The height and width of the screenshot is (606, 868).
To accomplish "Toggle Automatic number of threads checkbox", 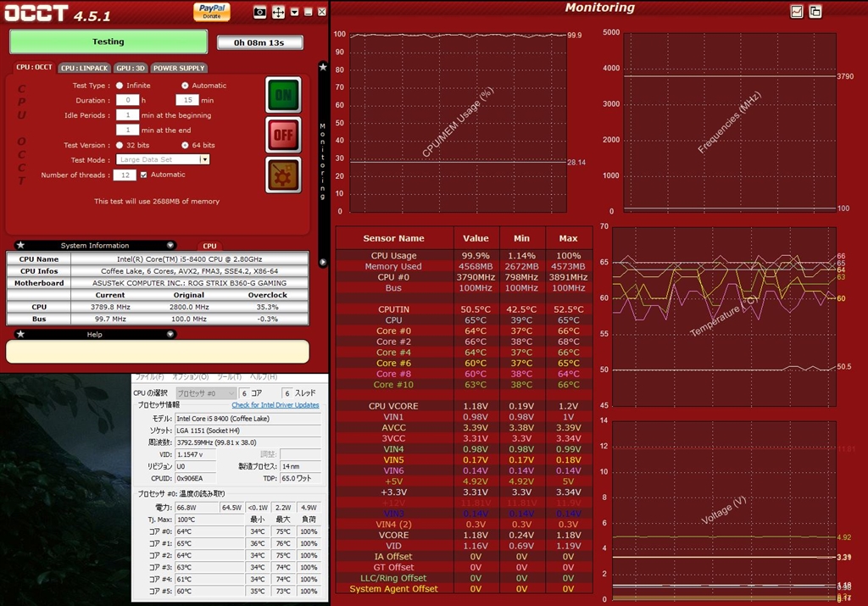I will point(143,175).
